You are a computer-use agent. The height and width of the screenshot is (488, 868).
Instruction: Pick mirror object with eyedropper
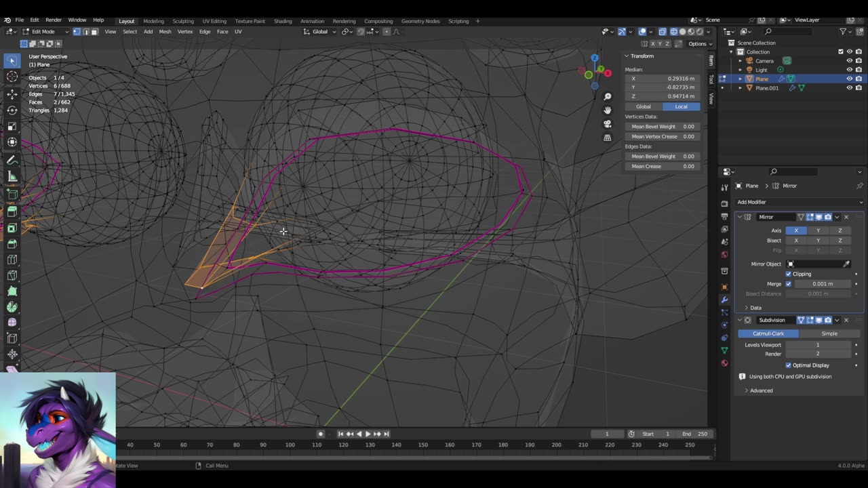[x=846, y=264]
